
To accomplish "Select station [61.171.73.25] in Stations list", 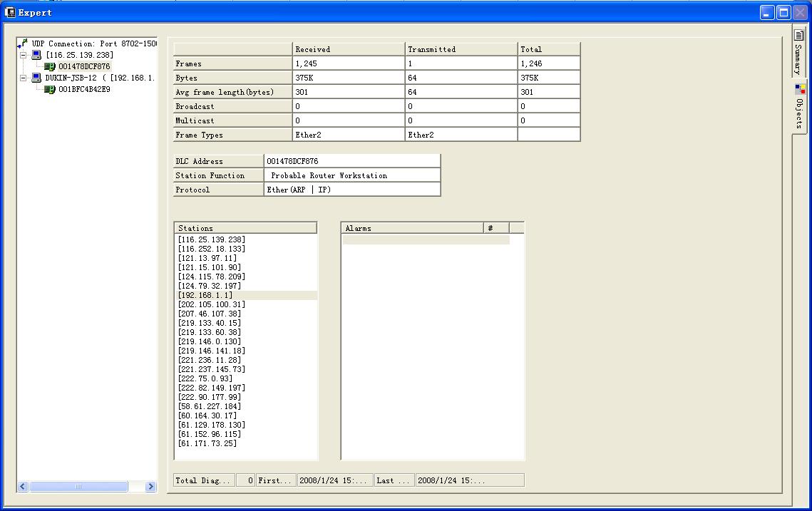I will click(207, 443).
